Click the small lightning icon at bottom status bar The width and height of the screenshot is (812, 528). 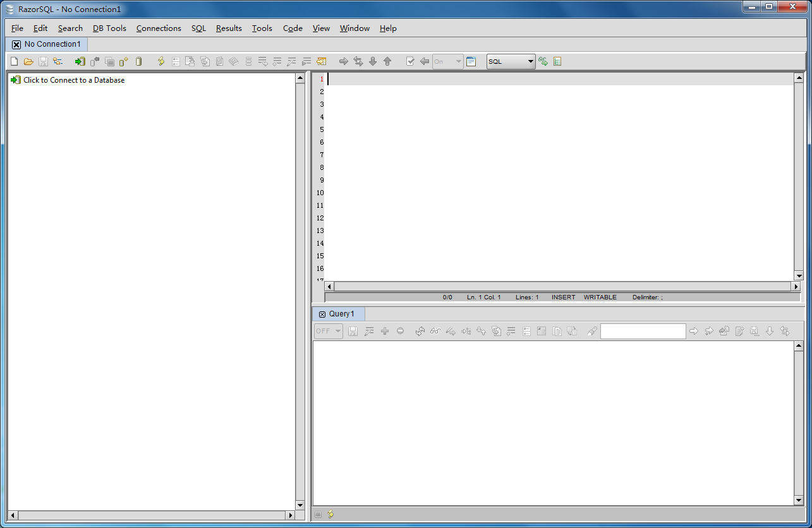pyautogui.click(x=330, y=514)
